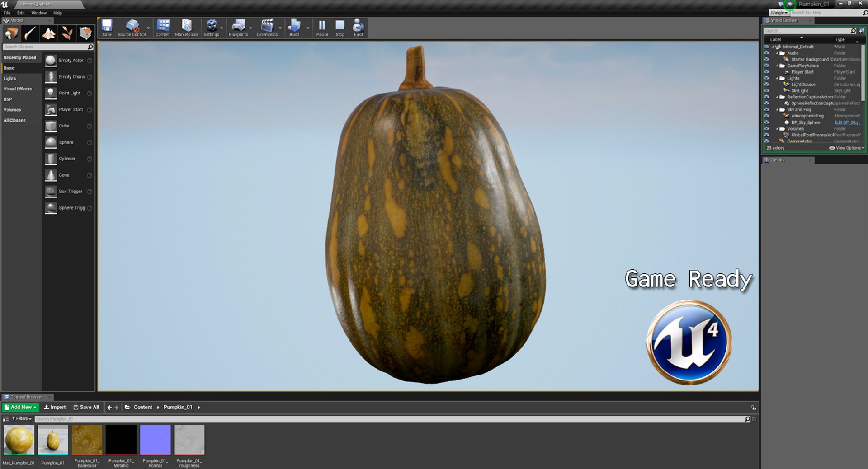
Task: Click the Import button
Action: tap(55, 407)
